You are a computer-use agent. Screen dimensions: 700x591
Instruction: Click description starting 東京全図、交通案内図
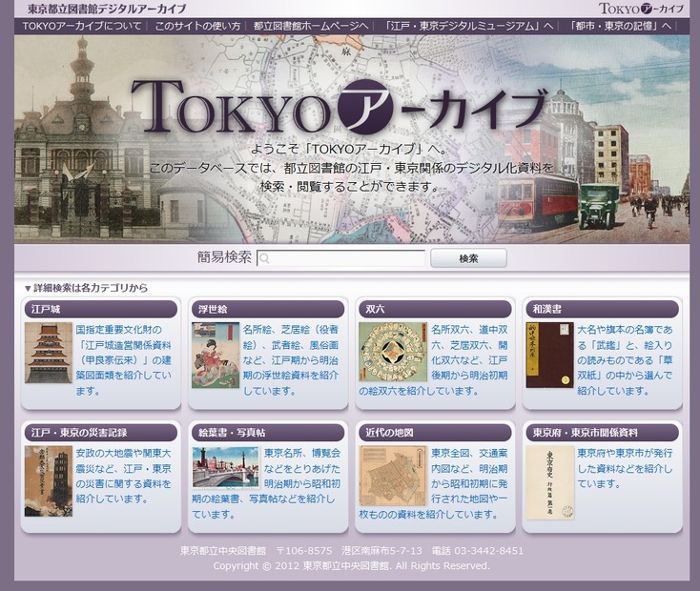[434, 483]
